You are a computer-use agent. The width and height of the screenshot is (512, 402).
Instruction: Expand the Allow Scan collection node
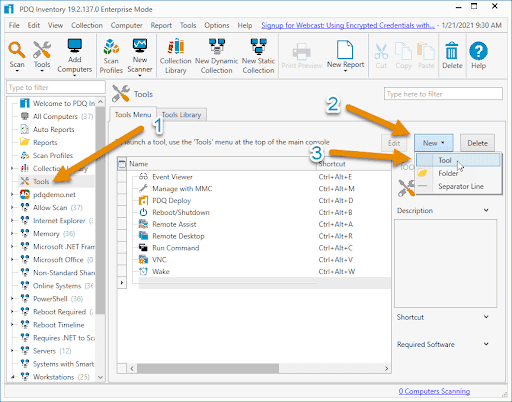pos(12,207)
